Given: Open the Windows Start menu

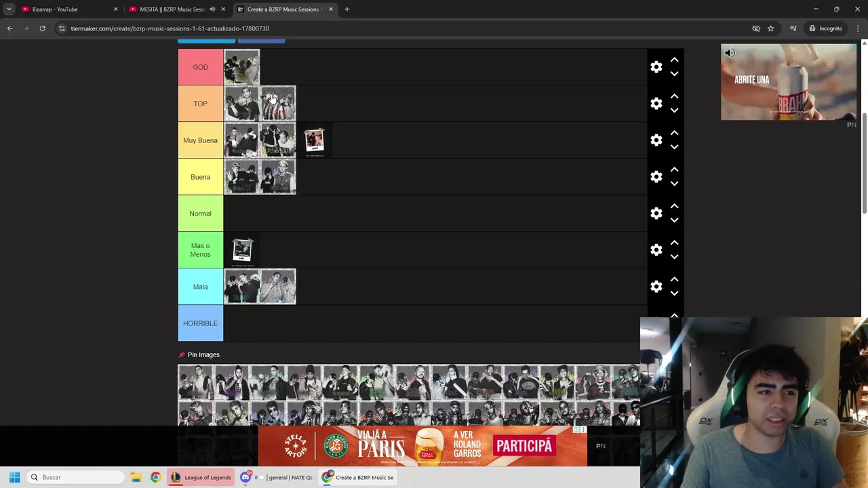Looking at the screenshot, I should [14, 477].
